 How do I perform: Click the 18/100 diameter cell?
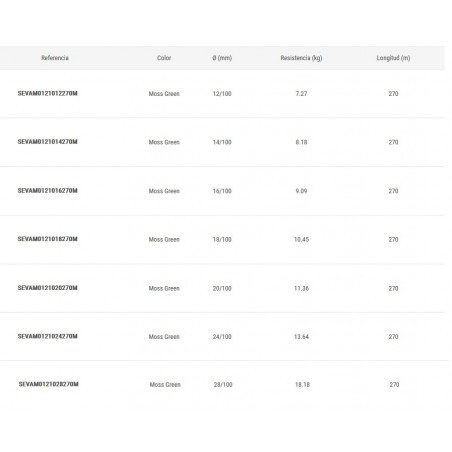pos(222,240)
